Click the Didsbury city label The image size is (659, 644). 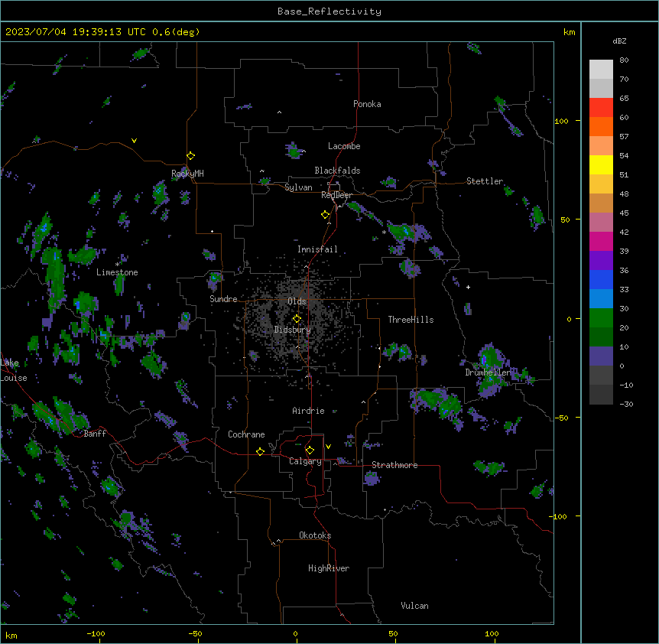(293, 330)
